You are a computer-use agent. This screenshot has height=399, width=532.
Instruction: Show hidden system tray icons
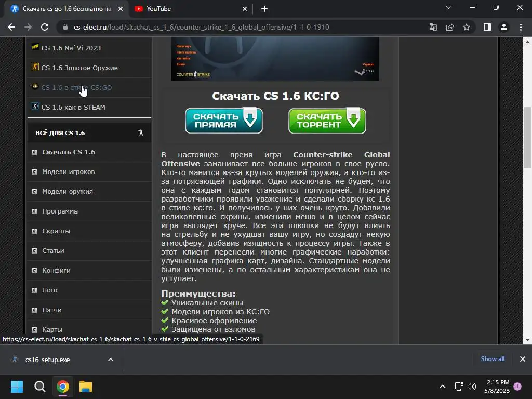pyautogui.click(x=443, y=387)
